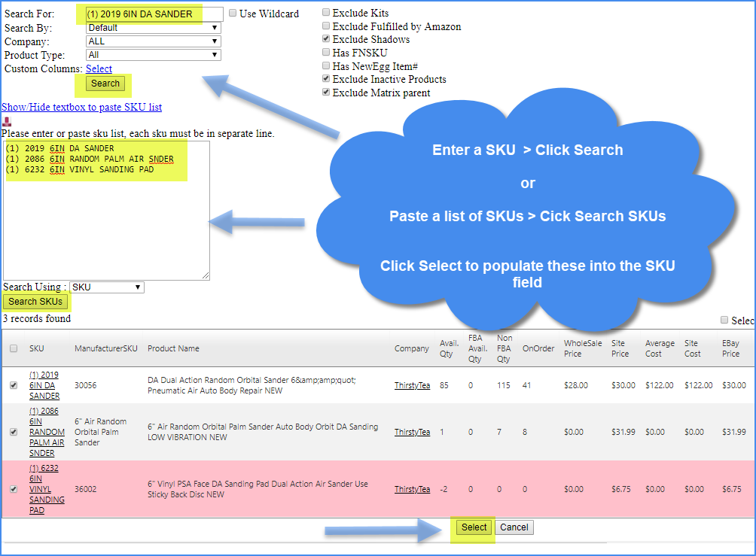Uncheck Exclude Inactive Products option
756x556 pixels.
pyautogui.click(x=325, y=79)
